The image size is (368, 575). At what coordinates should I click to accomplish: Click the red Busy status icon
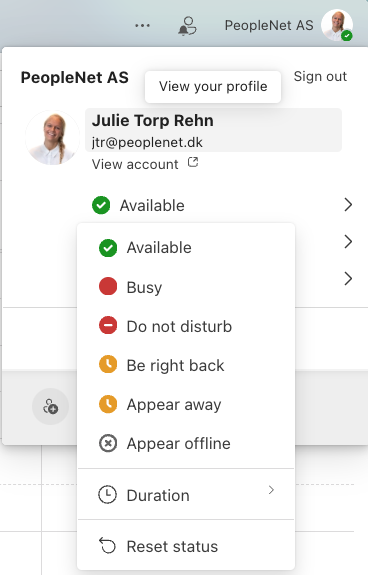[x=108, y=286]
